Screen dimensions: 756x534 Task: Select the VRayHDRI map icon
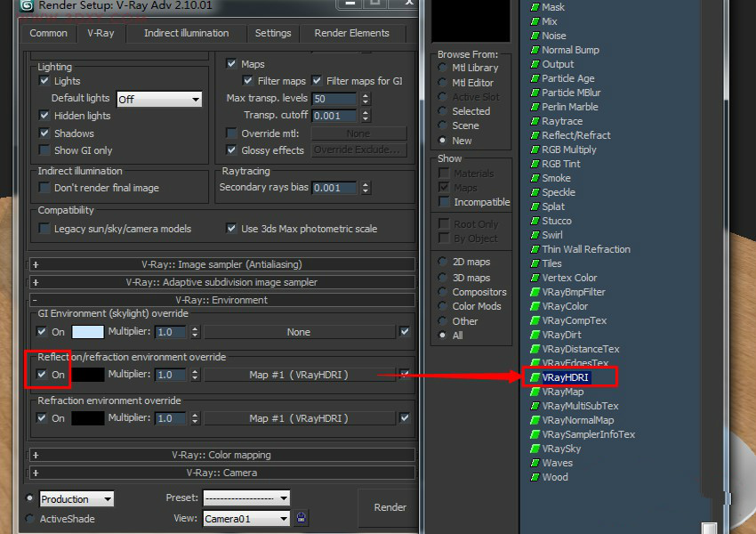535,377
